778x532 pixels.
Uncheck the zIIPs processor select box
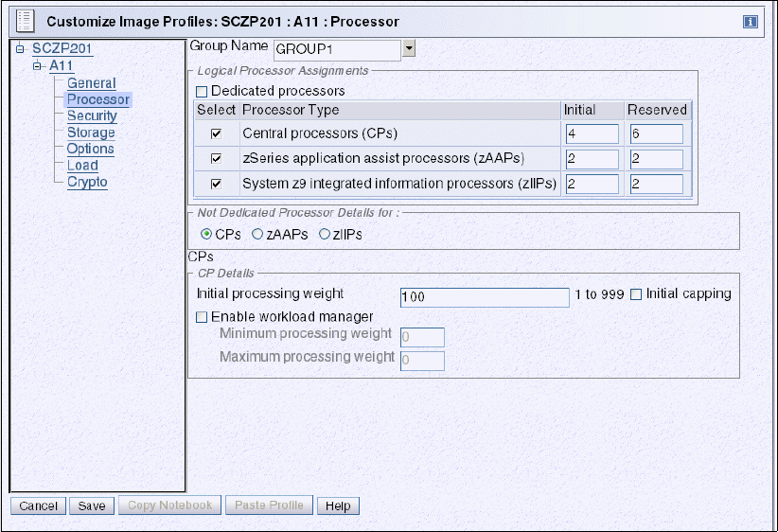pyautogui.click(x=216, y=183)
